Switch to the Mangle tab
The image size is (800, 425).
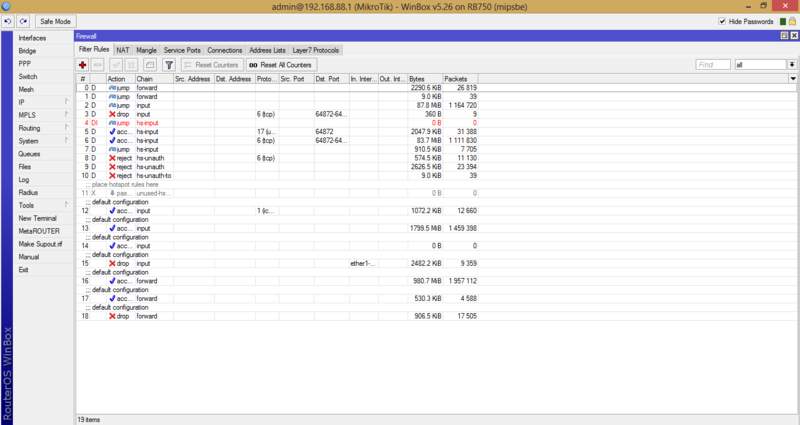(146, 50)
